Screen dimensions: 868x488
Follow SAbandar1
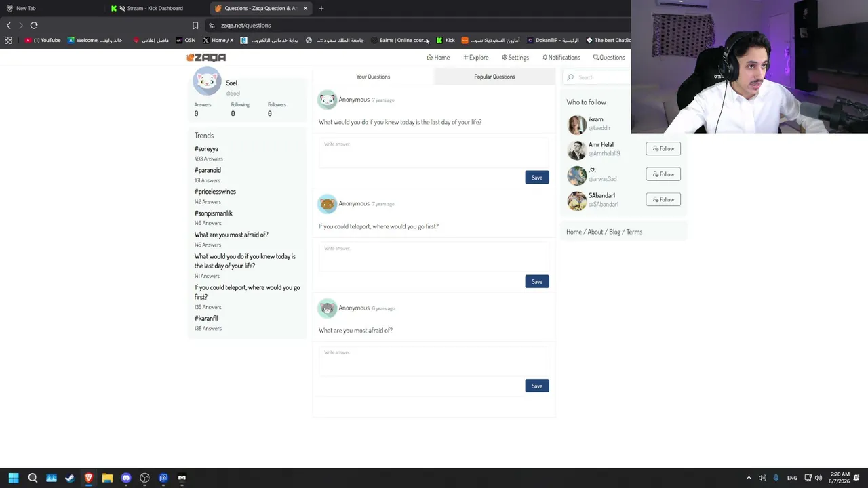pyautogui.click(x=663, y=200)
